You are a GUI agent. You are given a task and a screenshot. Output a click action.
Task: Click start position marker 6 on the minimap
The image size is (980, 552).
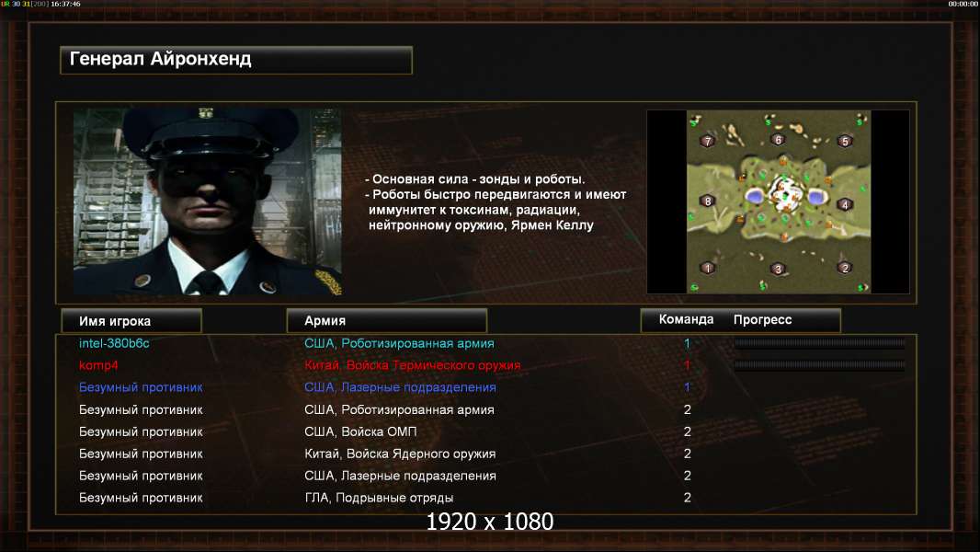coord(778,140)
